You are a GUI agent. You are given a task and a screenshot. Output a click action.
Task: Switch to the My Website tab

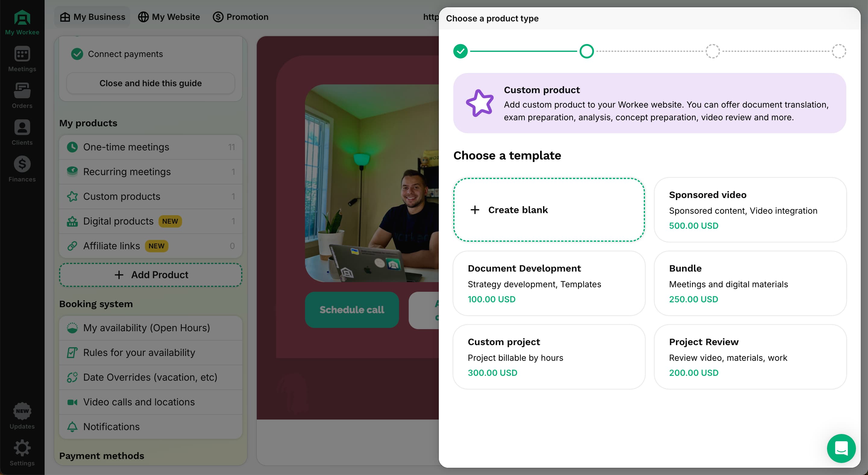point(169,17)
